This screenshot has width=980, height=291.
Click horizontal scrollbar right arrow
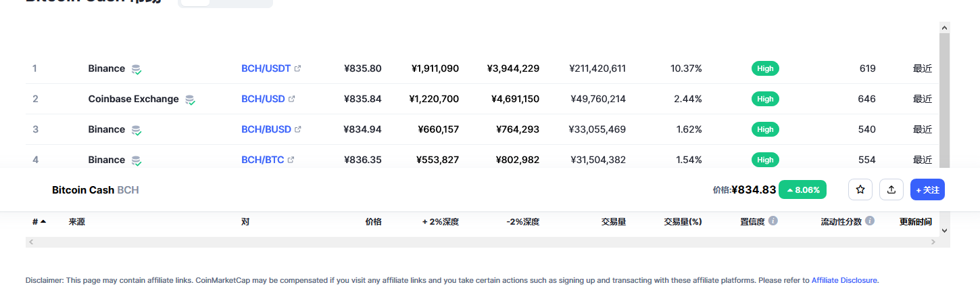point(934,242)
